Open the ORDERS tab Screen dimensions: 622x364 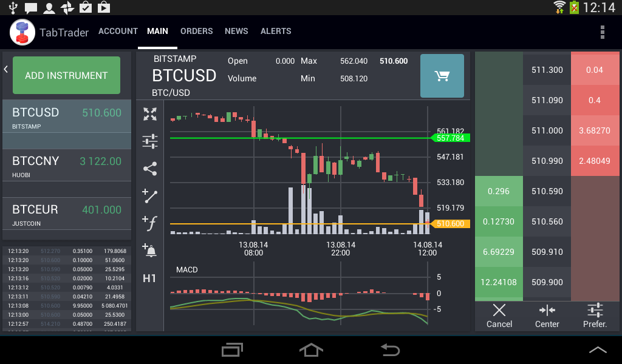pyautogui.click(x=196, y=32)
